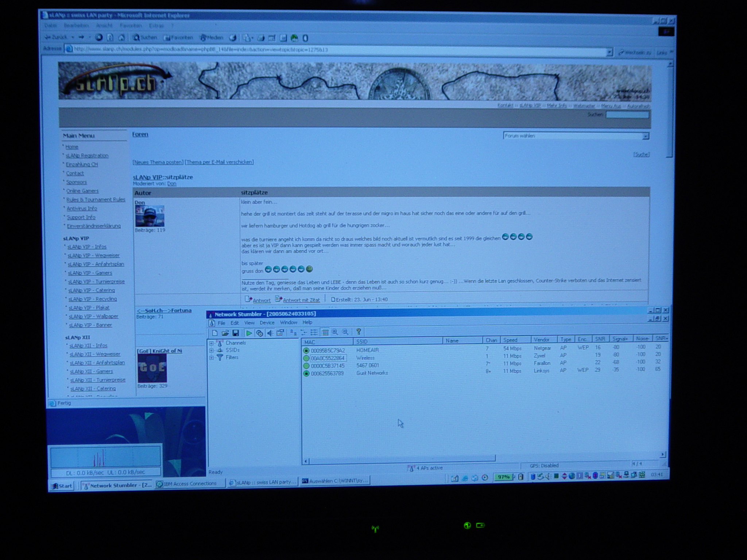Image resolution: width=747 pixels, height=560 pixels.
Task: Toggle the MIDI speaker icon
Action: point(270,332)
